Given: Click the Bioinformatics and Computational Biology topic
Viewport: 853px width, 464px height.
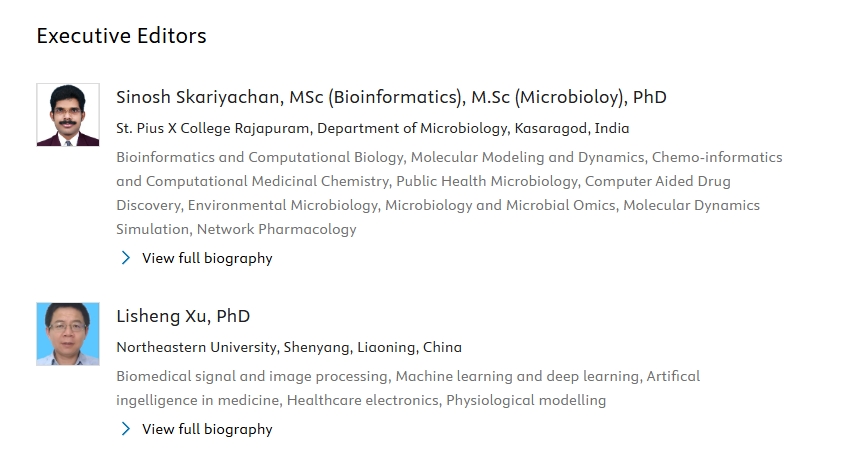Looking at the screenshot, I should coord(260,157).
